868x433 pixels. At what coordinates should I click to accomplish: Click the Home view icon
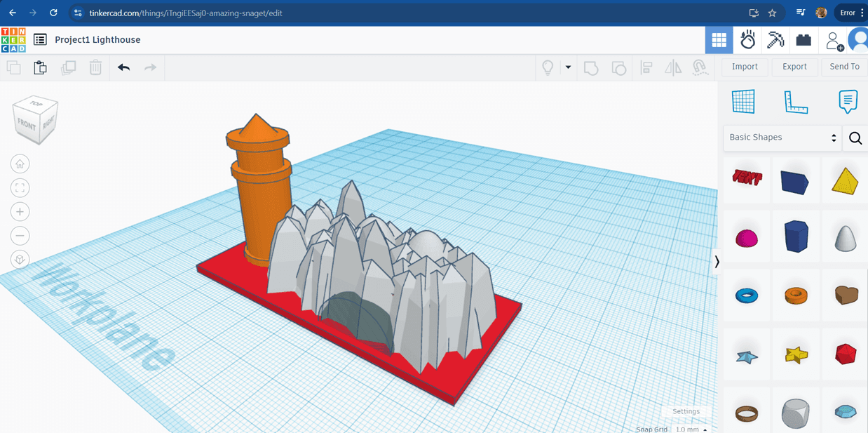pos(20,164)
